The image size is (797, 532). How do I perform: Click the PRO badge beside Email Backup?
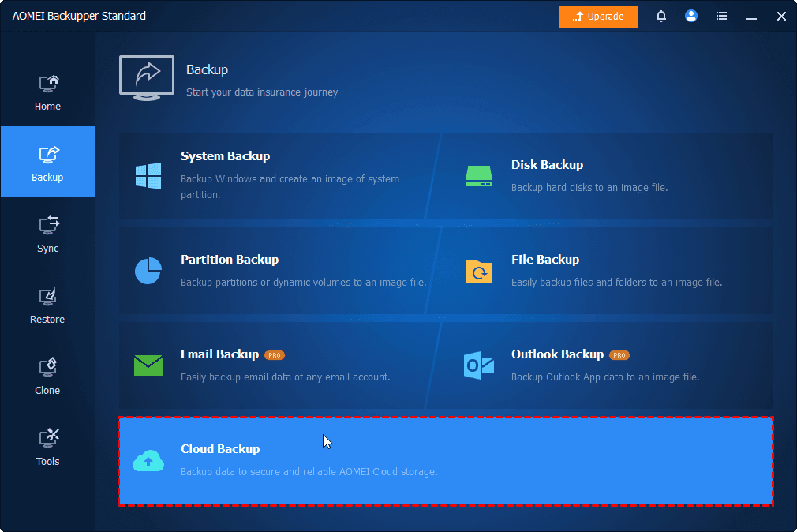(275, 355)
